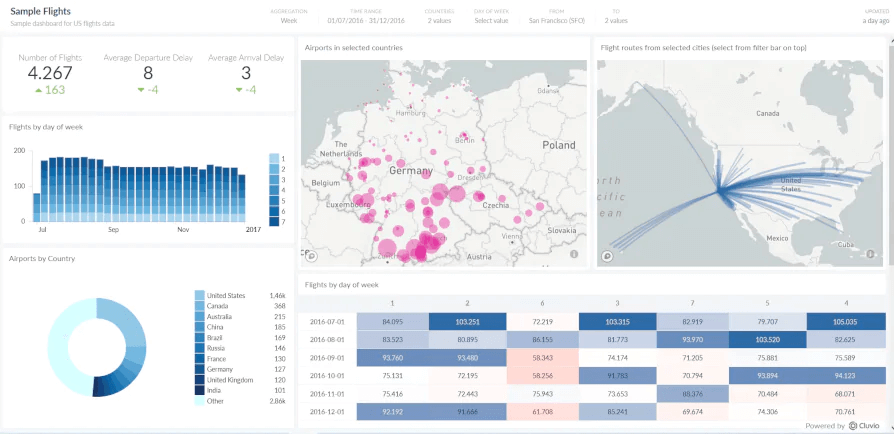This screenshot has height=434, width=894.
Task: Click Germany legend swatch in Airports by Country
Action: [x=200, y=370]
